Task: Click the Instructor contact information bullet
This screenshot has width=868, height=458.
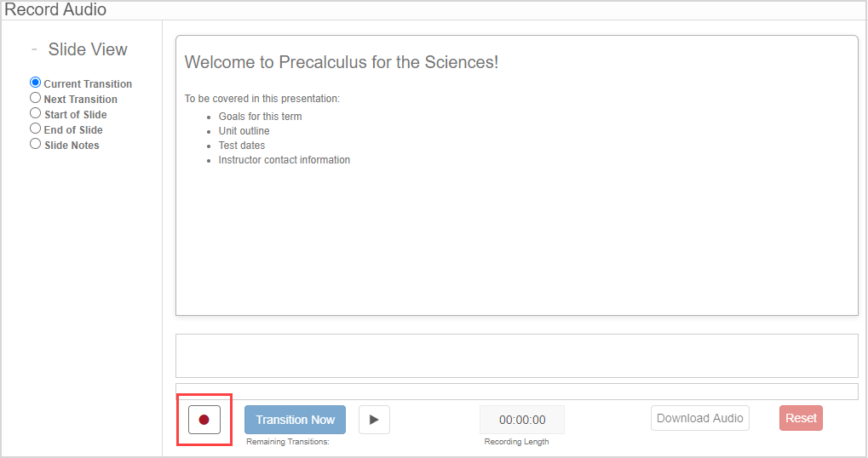Action: [284, 160]
